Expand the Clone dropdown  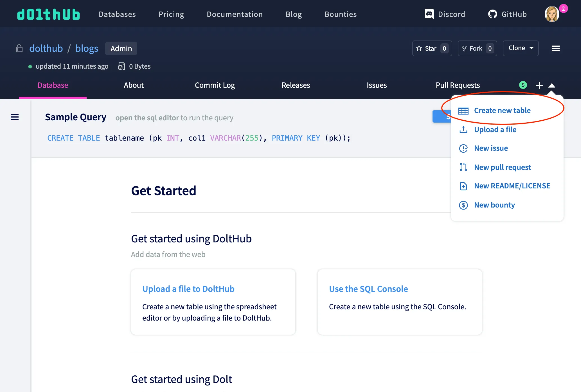tap(521, 48)
